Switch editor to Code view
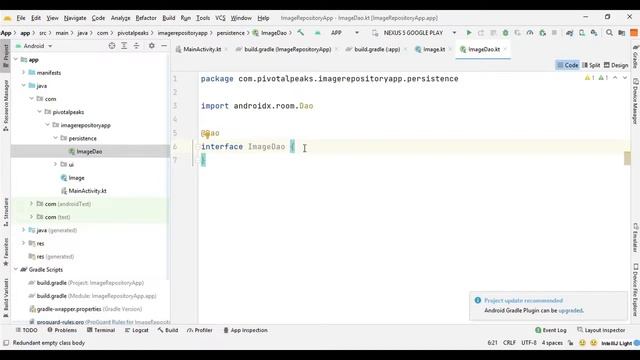This screenshot has height=360, width=640. click(568, 65)
